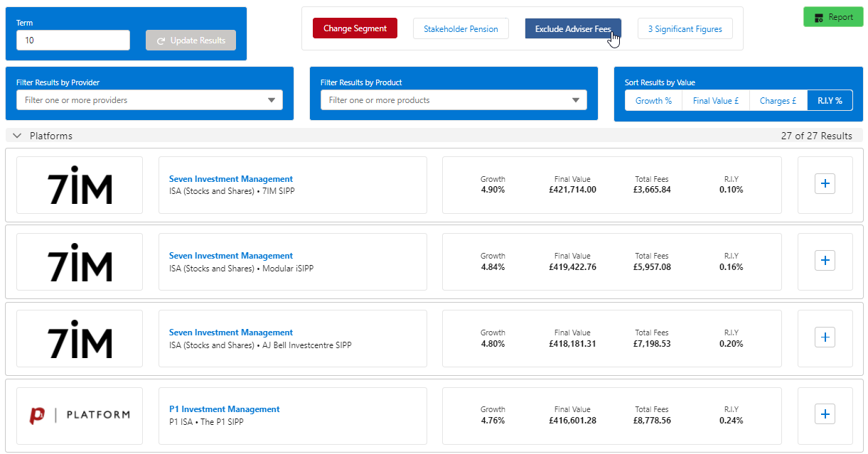Open Seven Investment Management link for 7IM SIPP
Viewport: 868px width, 454px height.
231,179
